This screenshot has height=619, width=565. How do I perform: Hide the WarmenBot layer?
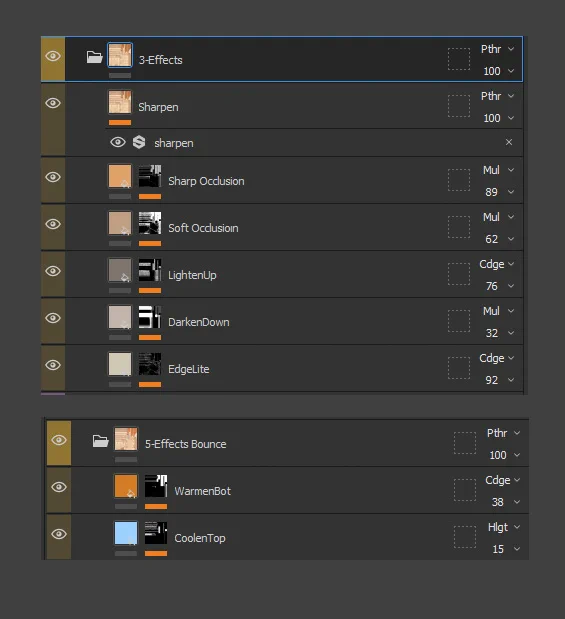point(59,487)
